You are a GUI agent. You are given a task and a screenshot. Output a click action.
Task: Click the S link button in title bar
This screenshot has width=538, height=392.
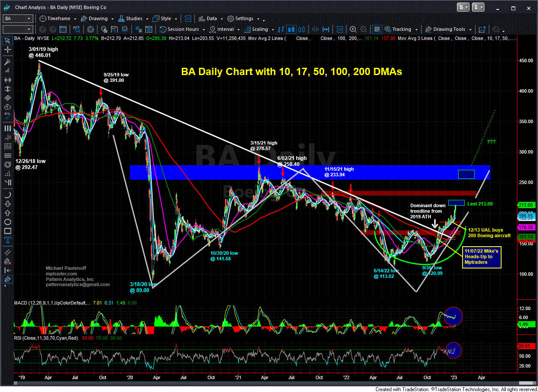[463, 7]
